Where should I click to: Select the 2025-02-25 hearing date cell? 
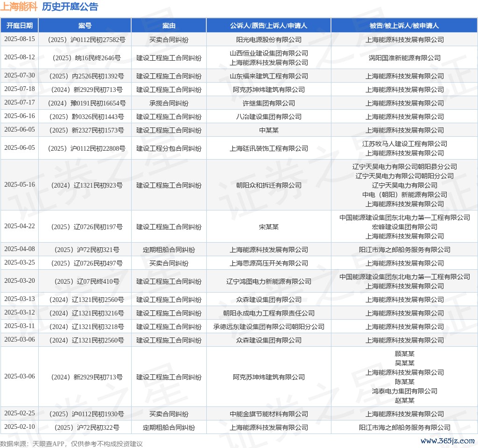[x=20, y=413]
